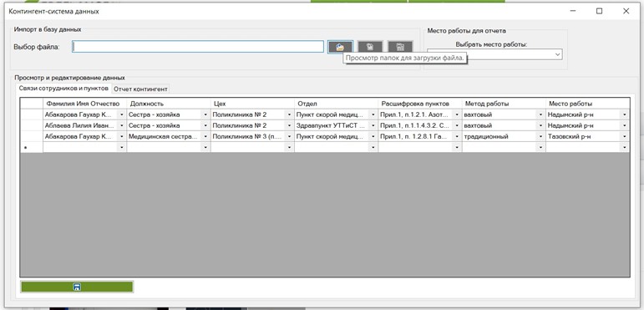
Task: Open dropdown arrow of Медицинская сестра... cell
Action: pos(205,136)
